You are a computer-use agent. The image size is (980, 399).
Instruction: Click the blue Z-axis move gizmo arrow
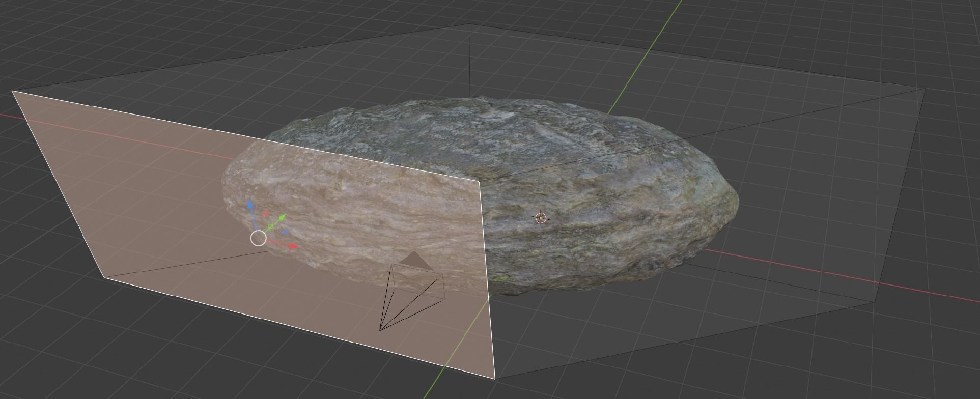click(250, 206)
